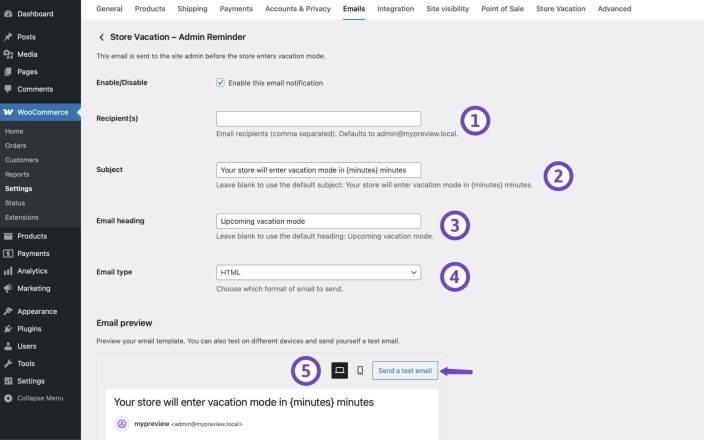Switch preview to desktop view icon
Image resolution: width=704 pixels, height=440 pixels.
[339, 370]
